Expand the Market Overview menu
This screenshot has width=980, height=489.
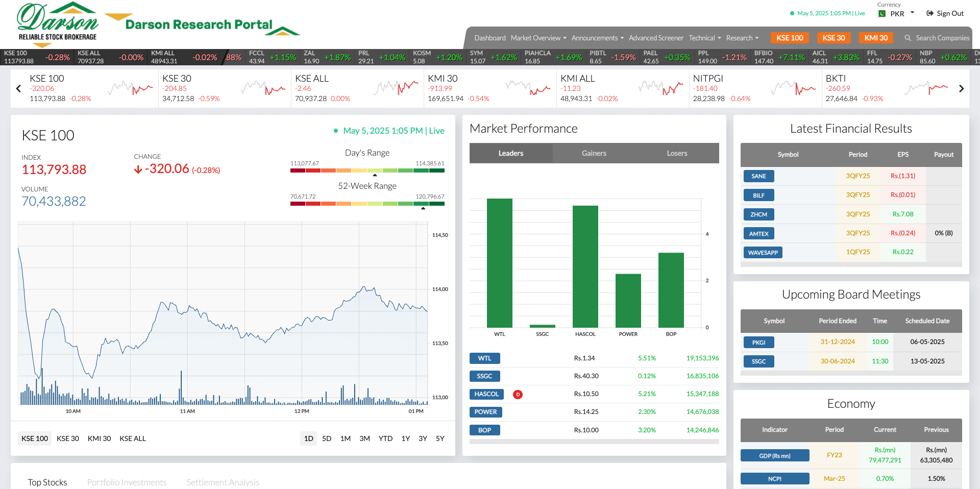pyautogui.click(x=538, y=38)
